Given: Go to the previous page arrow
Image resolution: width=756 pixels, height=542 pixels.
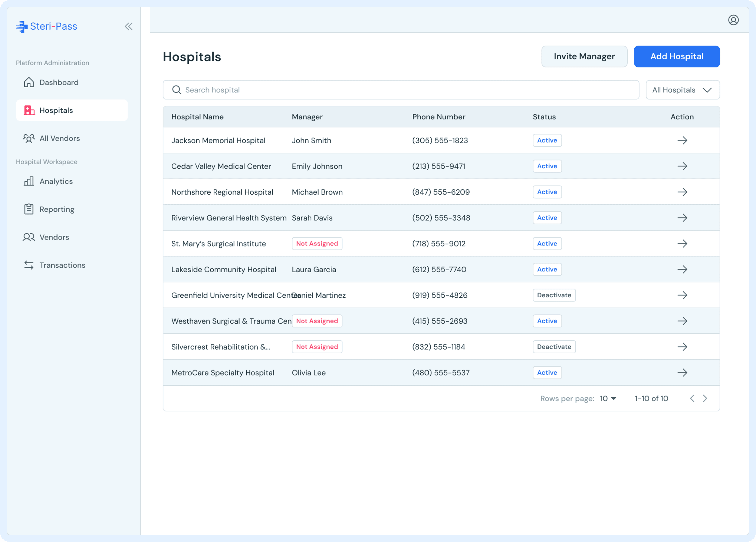Looking at the screenshot, I should coord(692,399).
